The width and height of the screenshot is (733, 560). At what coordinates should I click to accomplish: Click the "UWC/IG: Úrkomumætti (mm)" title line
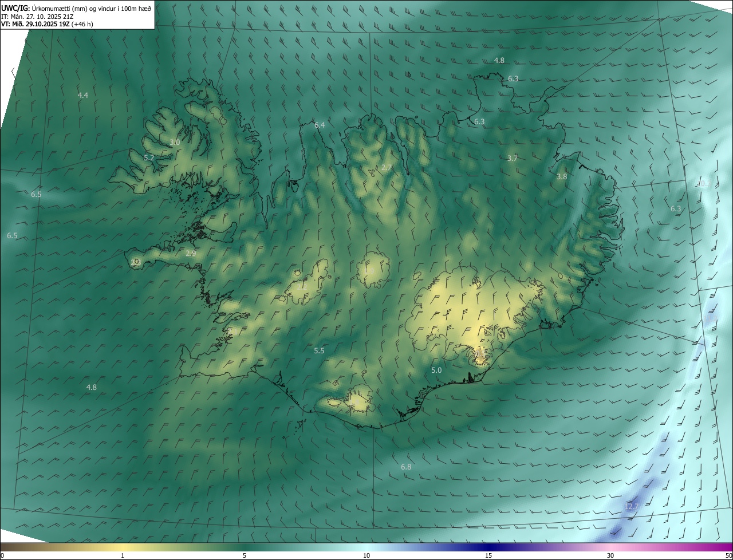coord(76,7)
